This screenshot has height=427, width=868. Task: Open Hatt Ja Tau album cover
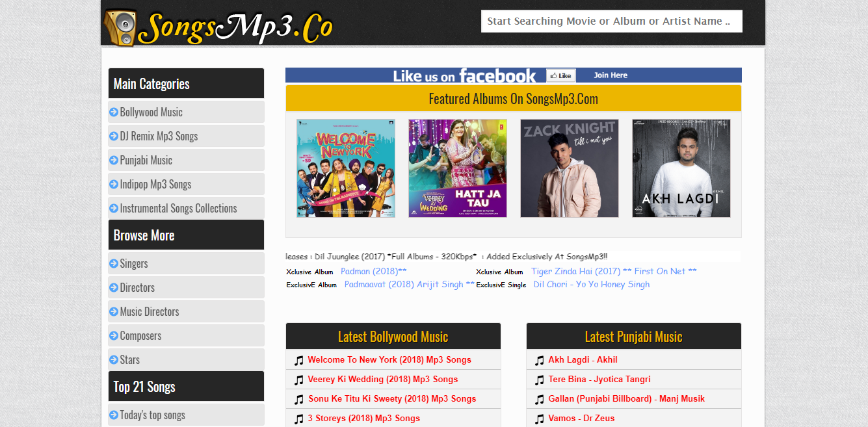[458, 168]
